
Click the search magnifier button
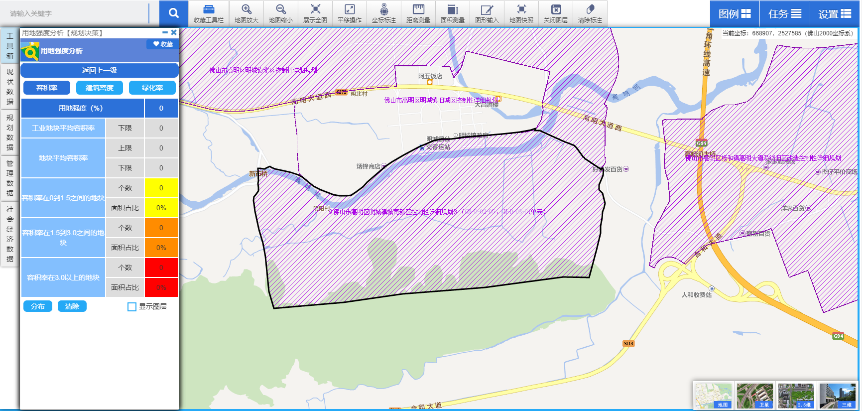[x=173, y=13]
